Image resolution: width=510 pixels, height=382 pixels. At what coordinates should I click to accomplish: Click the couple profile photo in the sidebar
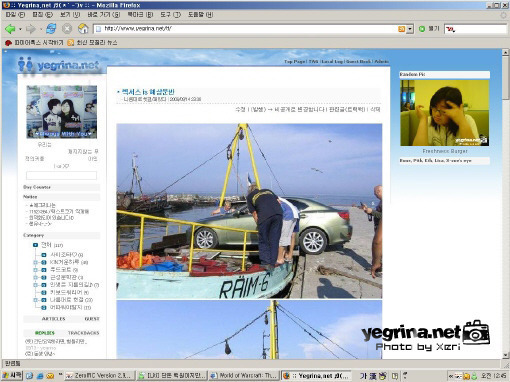62,112
